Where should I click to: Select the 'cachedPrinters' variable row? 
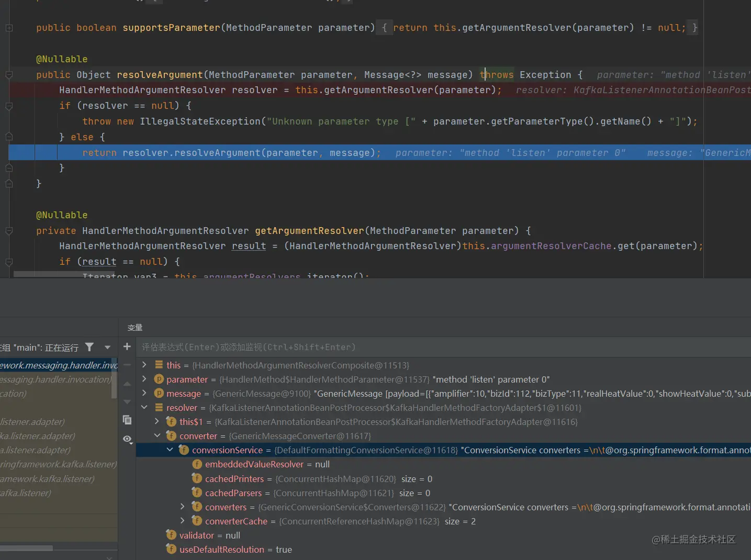pos(443,478)
